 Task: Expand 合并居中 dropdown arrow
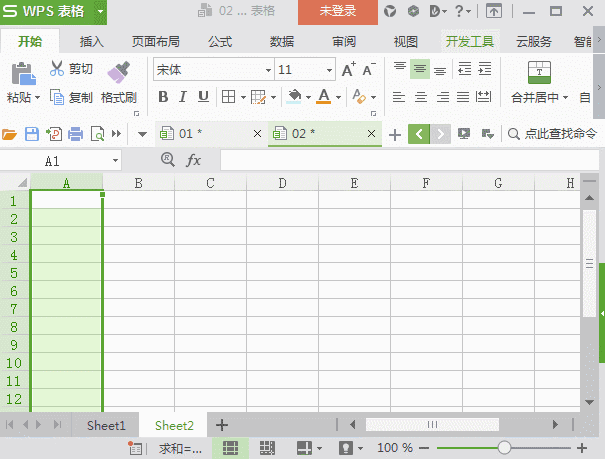pyautogui.click(x=565, y=98)
